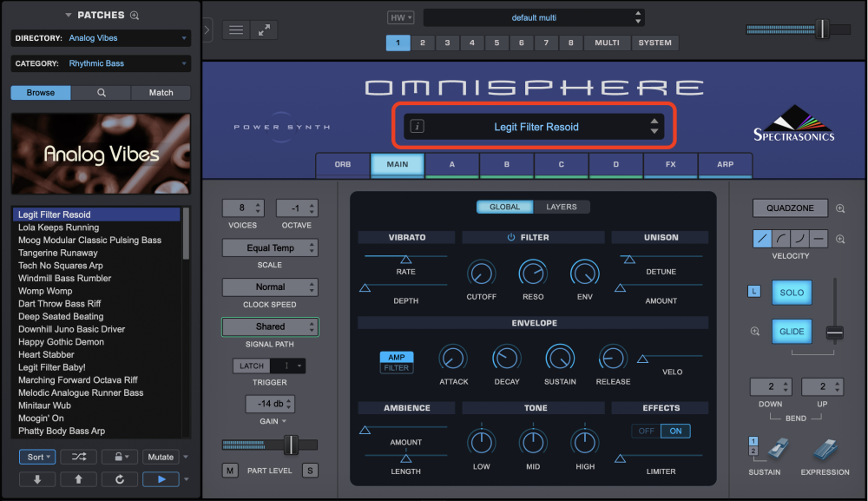Click the shuffle patches icon
The height and width of the screenshot is (501, 868).
tap(79, 457)
